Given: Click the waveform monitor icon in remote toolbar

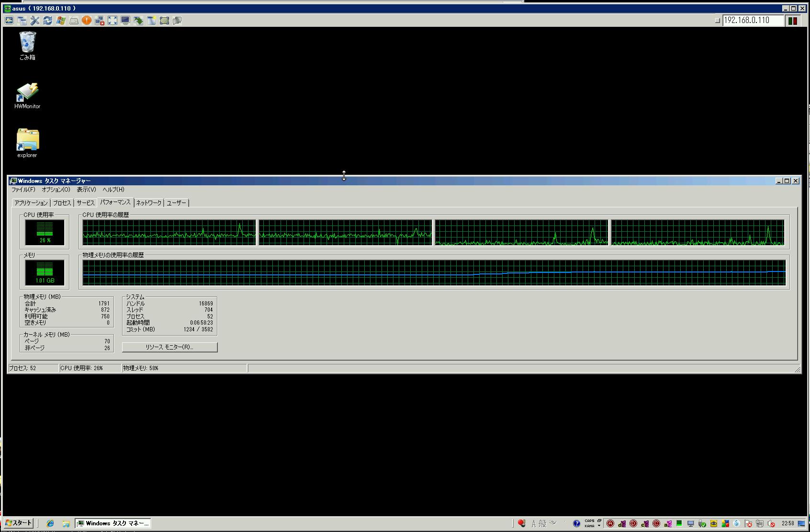Looking at the screenshot, I should coord(9,20).
